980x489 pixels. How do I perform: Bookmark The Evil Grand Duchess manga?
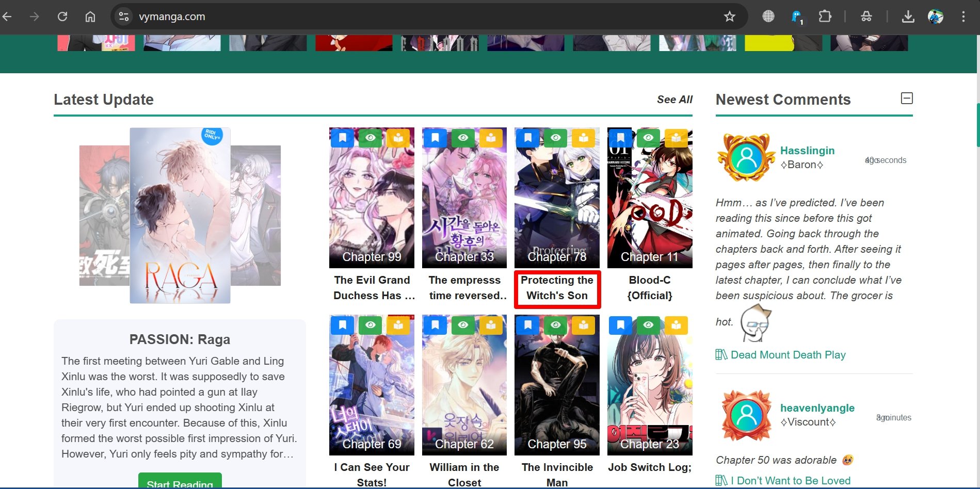[342, 138]
